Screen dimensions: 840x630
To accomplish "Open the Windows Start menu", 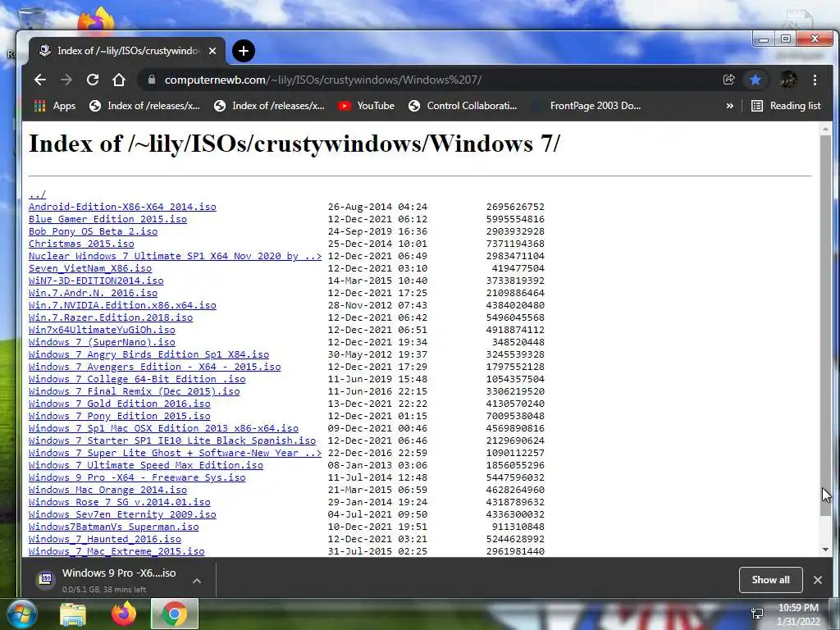I will click(21, 614).
